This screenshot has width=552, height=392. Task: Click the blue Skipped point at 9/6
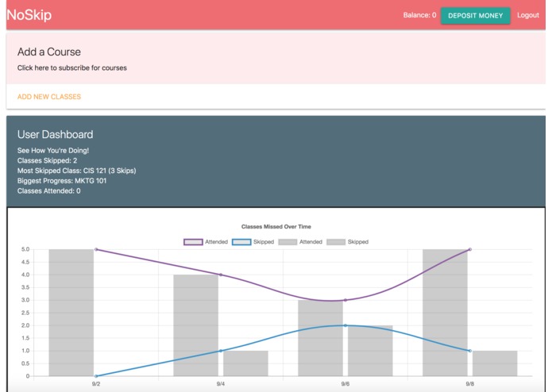[345, 325]
